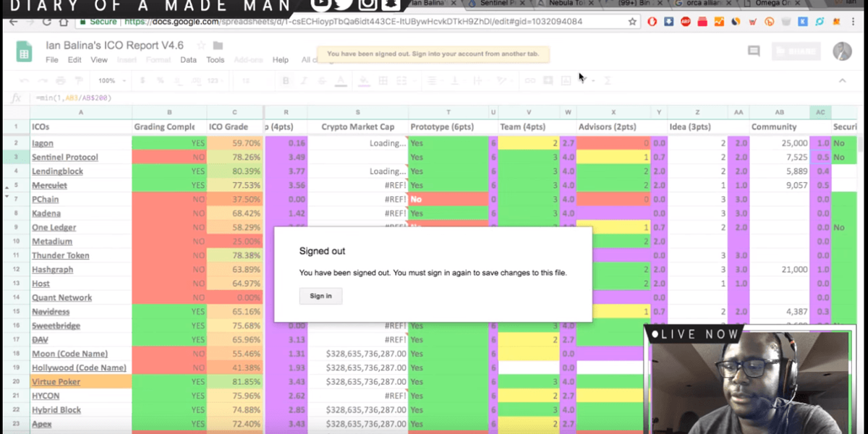Go back with the browser back arrow
The height and width of the screenshot is (434, 868).
tap(13, 22)
